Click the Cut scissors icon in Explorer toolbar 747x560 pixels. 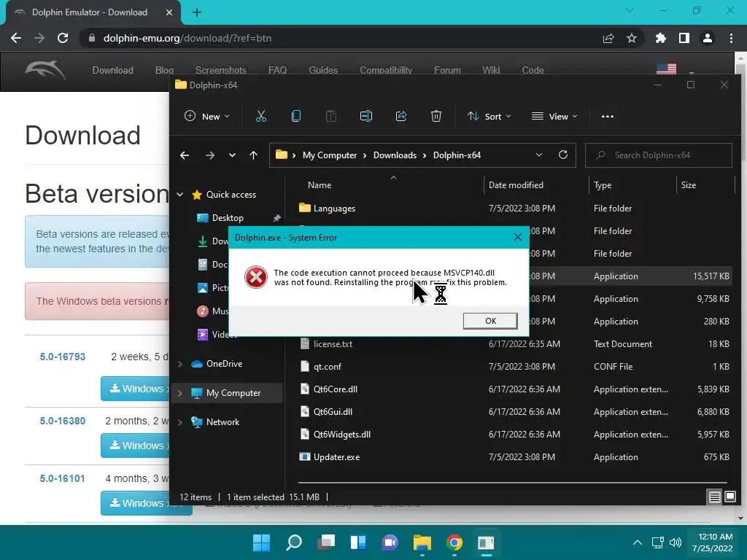pyautogui.click(x=261, y=116)
